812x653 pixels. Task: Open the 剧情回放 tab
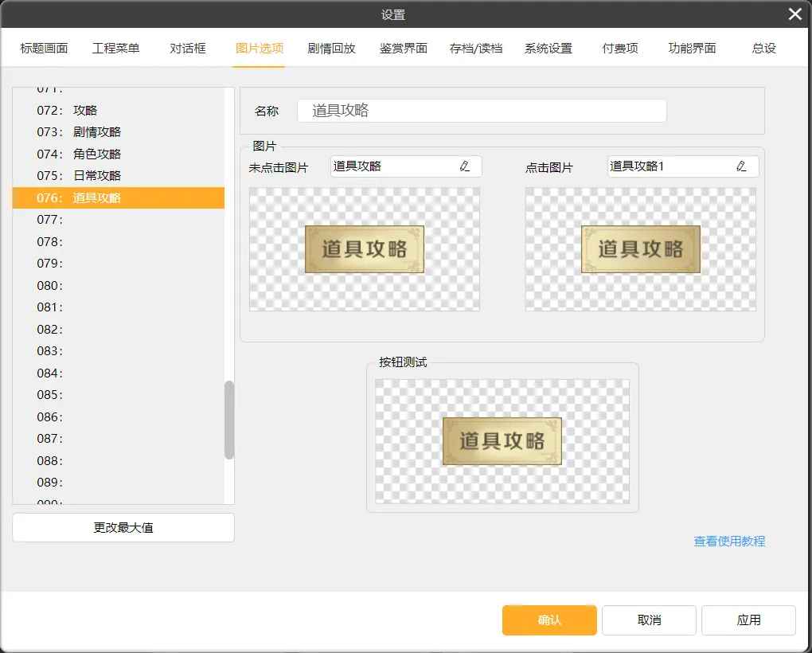point(331,48)
